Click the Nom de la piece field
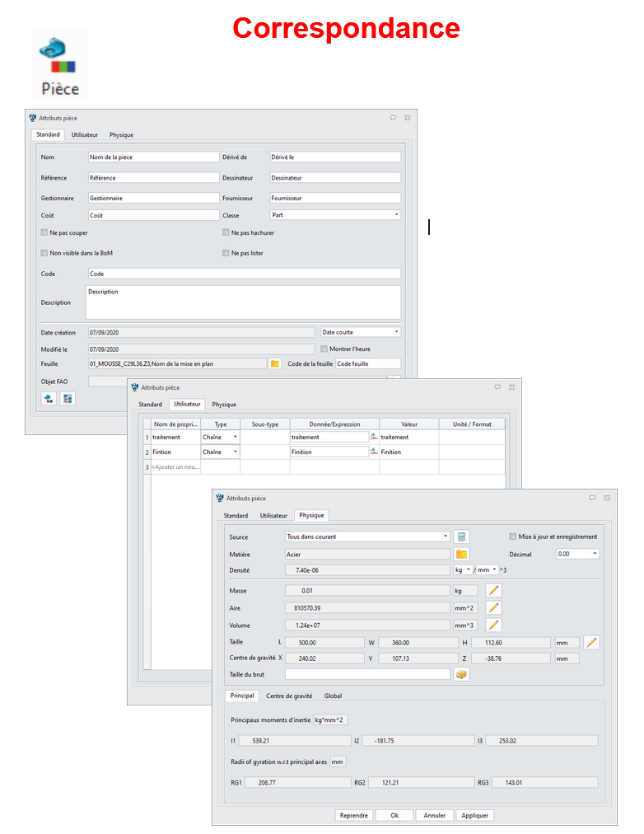Image resolution: width=644 pixels, height=834 pixels. 153,157
